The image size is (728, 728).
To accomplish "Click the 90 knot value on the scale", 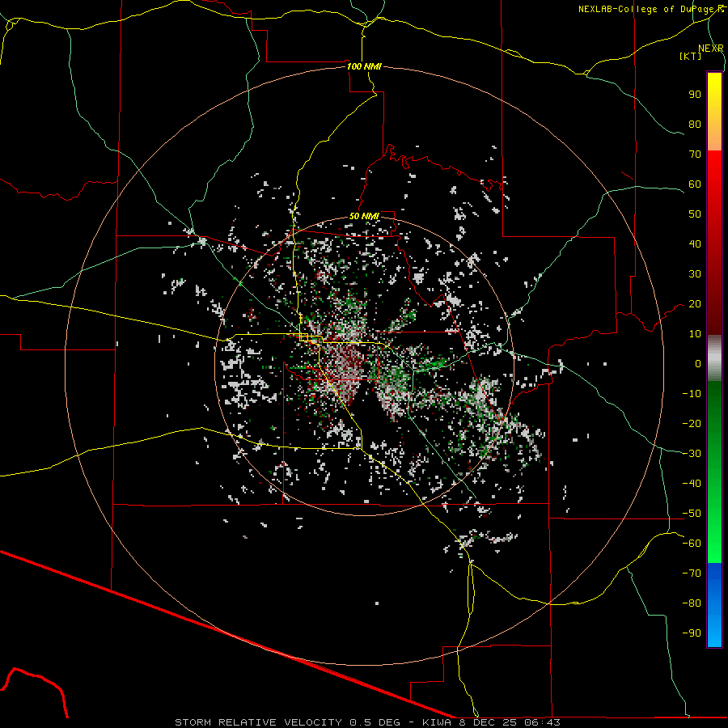I will click(695, 95).
